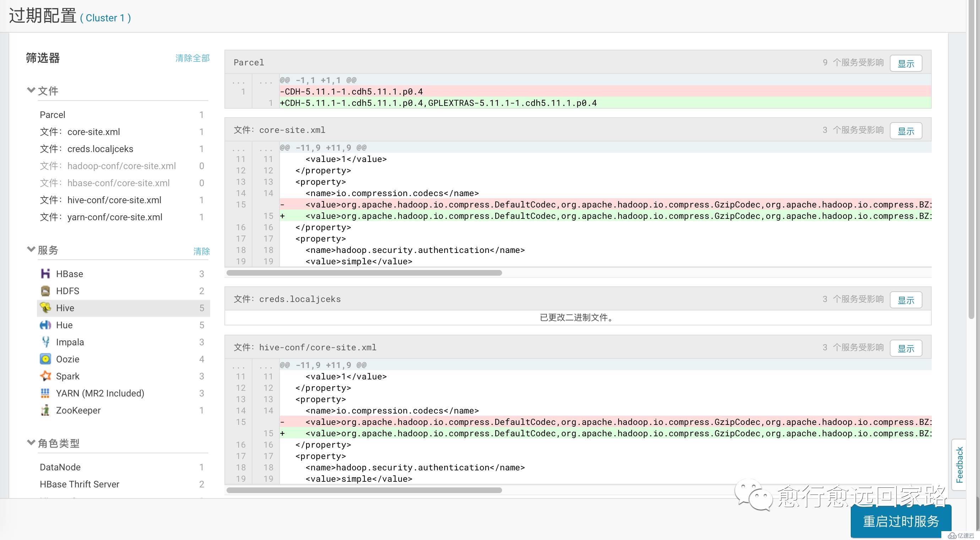The image size is (980, 540).
Task: Click the Impala service icon
Action: click(x=45, y=342)
